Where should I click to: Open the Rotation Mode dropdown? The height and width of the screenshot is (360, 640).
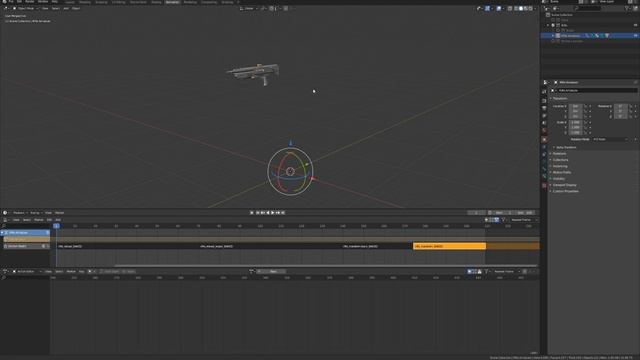pos(611,139)
